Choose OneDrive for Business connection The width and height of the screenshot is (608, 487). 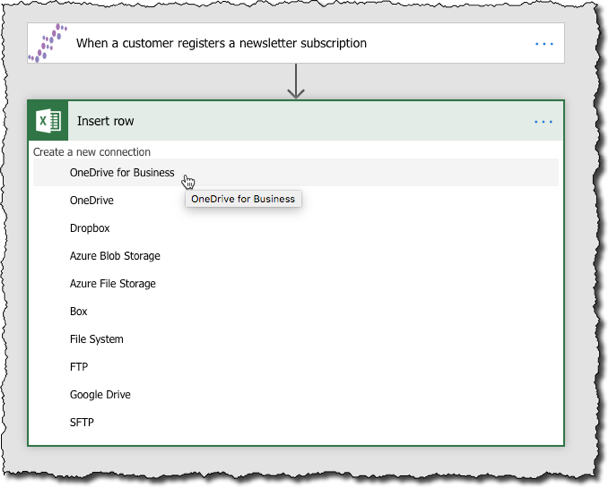click(296, 173)
